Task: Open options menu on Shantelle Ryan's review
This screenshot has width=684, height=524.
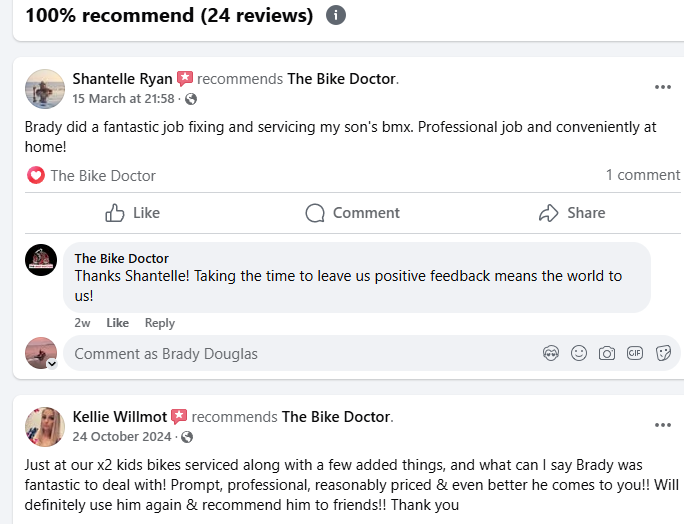Action: (x=663, y=87)
